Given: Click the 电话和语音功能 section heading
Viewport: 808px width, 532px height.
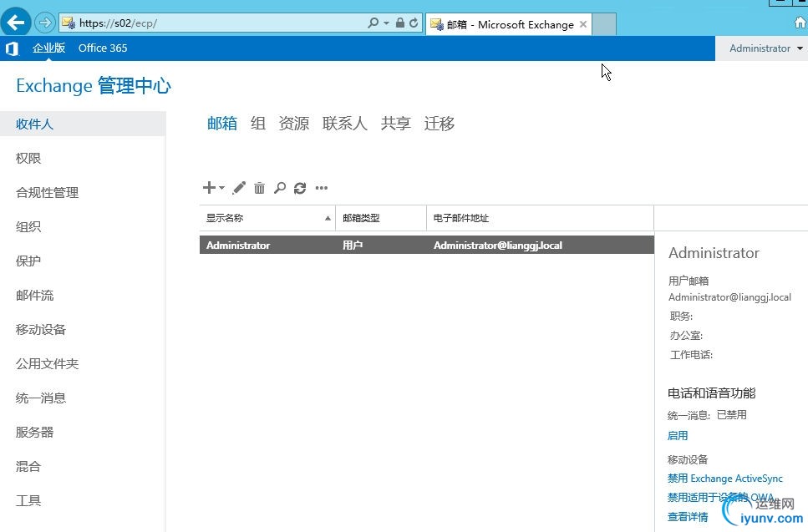Looking at the screenshot, I should [711, 393].
